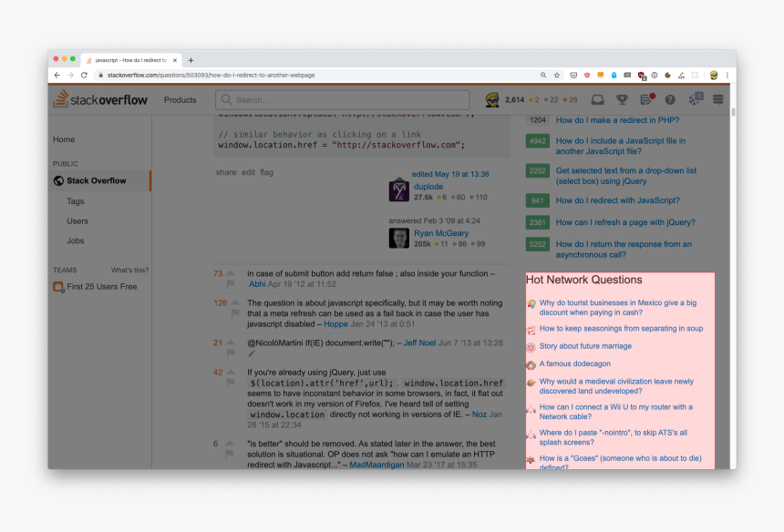Open Ryan McGeary's profile picture

(399, 239)
